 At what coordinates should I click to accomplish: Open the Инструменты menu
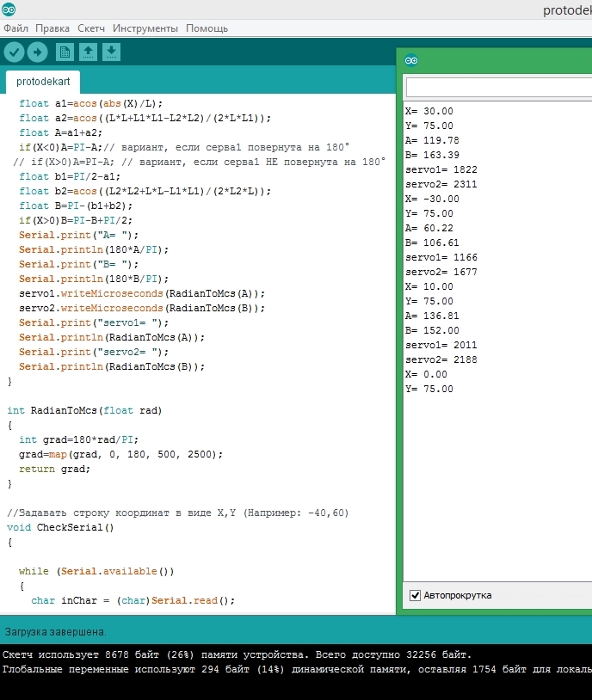click(145, 28)
